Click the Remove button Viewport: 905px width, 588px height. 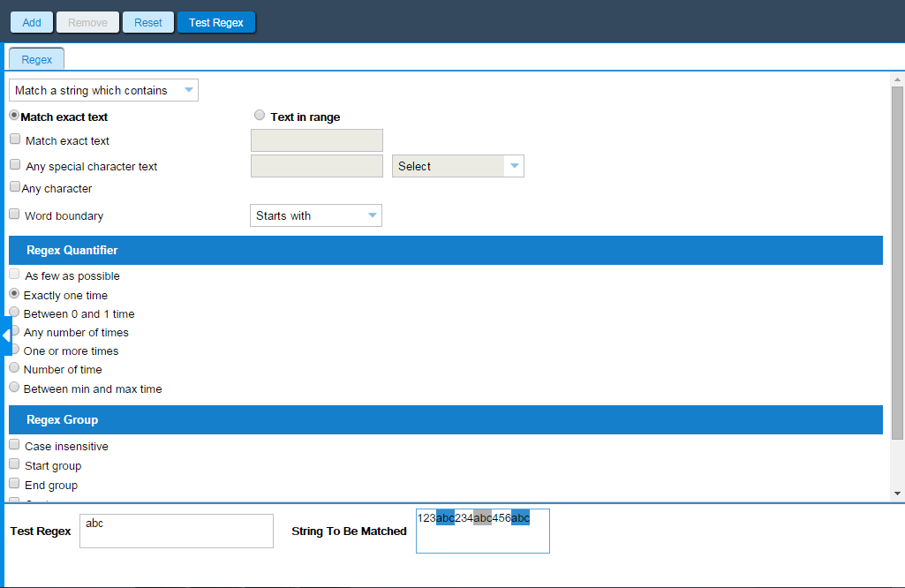coord(87,22)
